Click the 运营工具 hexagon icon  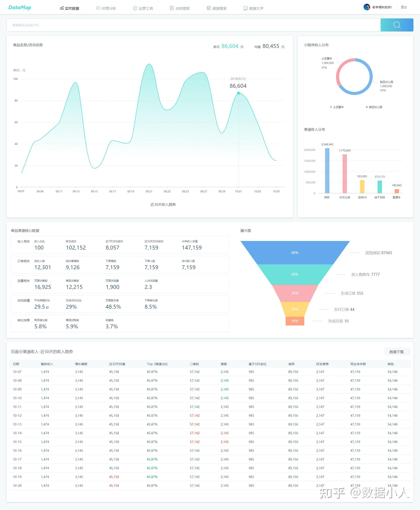[x=135, y=9]
